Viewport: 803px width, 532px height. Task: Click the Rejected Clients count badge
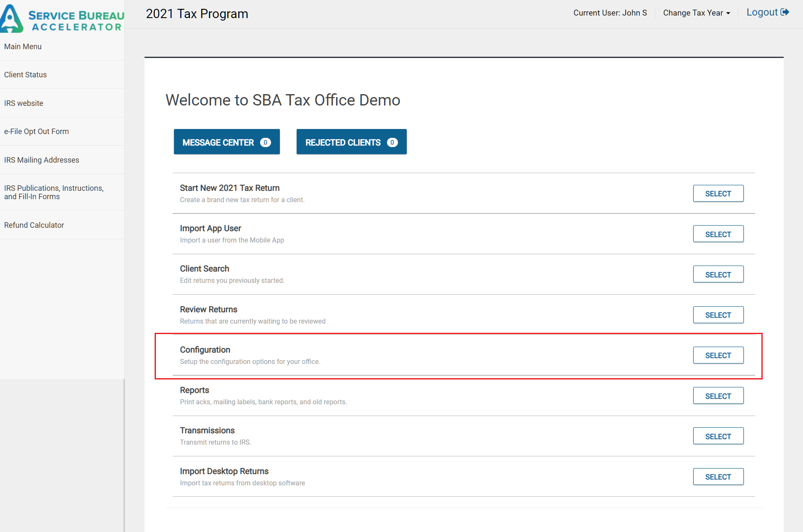click(392, 142)
